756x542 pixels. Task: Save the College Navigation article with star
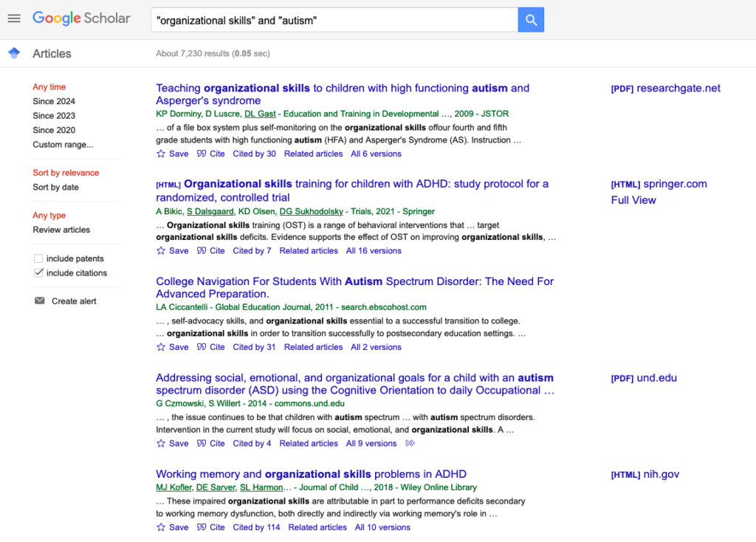161,347
